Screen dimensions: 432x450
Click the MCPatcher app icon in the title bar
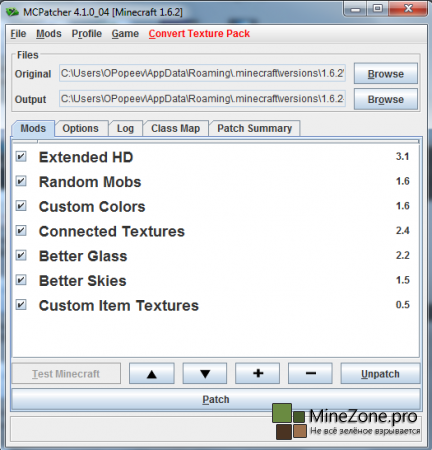[13, 12]
